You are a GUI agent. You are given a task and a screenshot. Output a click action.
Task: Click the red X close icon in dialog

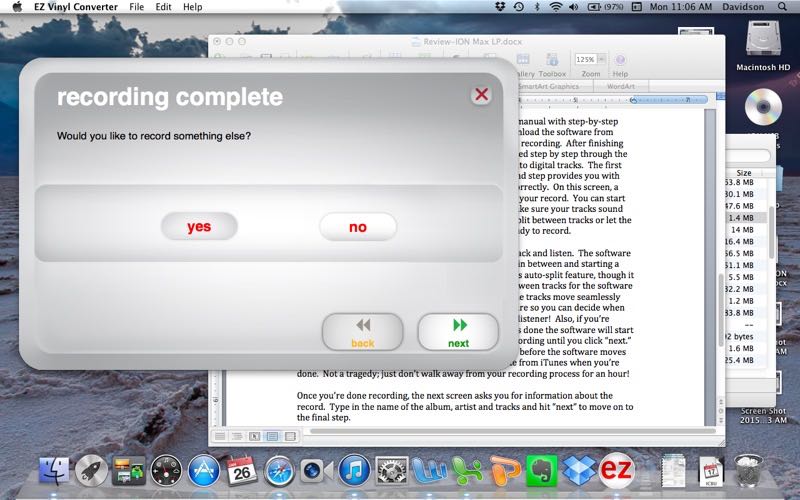[x=481, y=95]
